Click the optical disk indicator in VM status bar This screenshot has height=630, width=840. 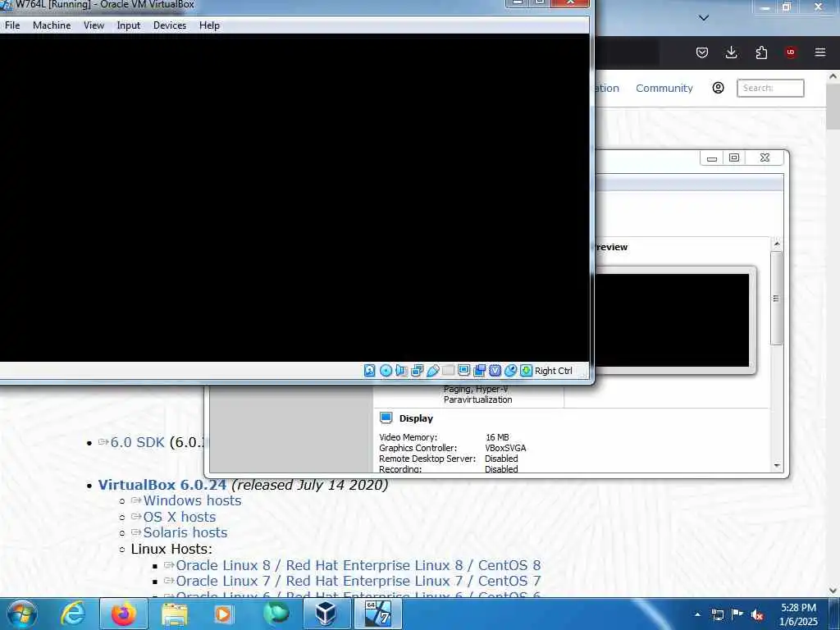click(x=386, y=371)
